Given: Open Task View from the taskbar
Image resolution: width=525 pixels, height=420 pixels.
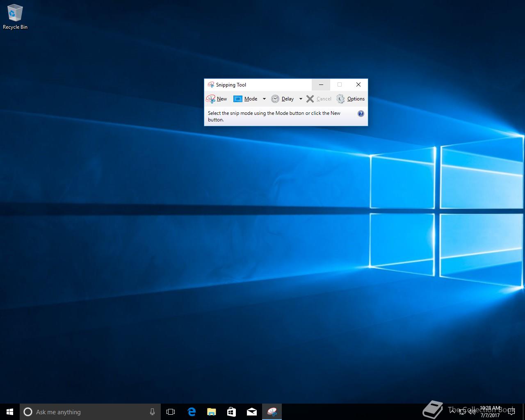Looking at the screenshot, I should coord(171,412).
